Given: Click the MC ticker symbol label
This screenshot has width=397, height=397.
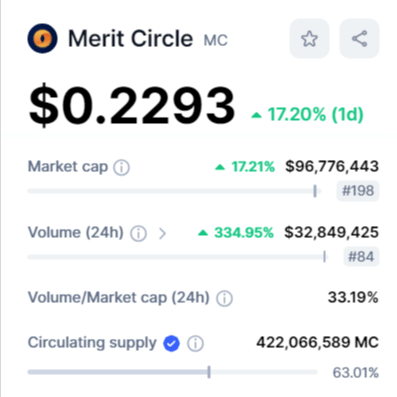Looking at the screenshot, I should (216, 41).
